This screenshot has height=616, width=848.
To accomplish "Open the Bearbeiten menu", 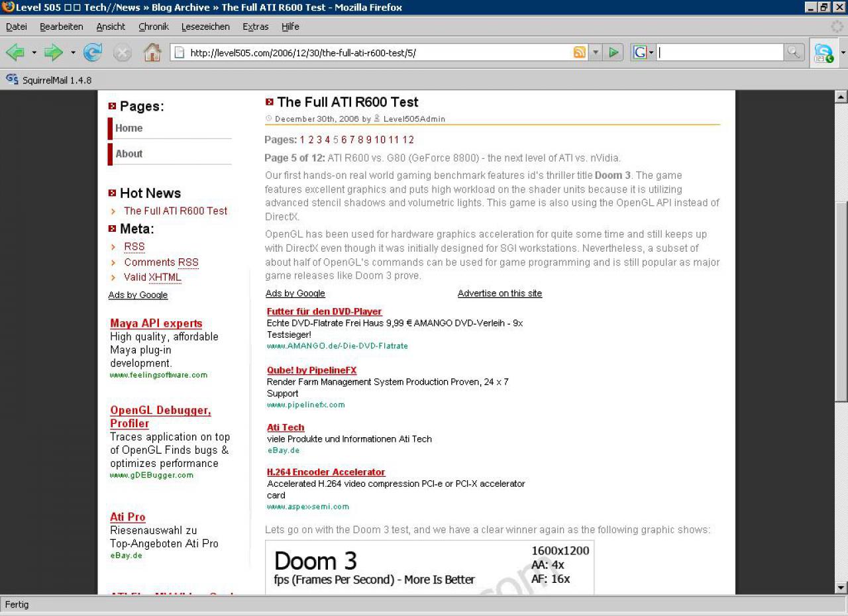I will pos(61,26).
